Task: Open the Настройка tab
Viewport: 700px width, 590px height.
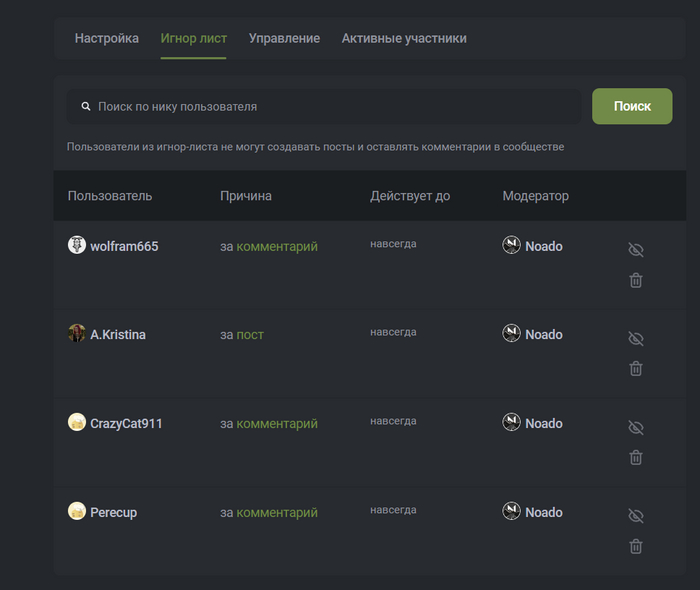Action: [x=107, y=39]
